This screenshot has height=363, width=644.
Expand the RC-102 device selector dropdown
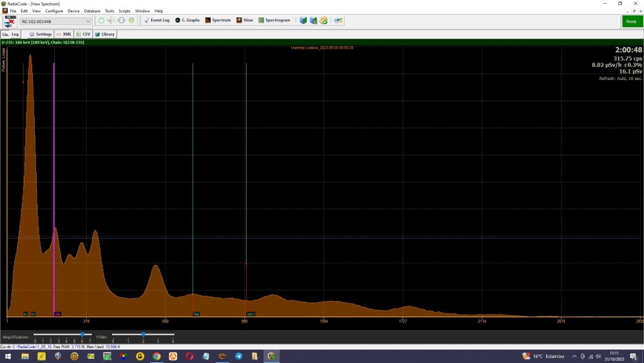point(88,21)
